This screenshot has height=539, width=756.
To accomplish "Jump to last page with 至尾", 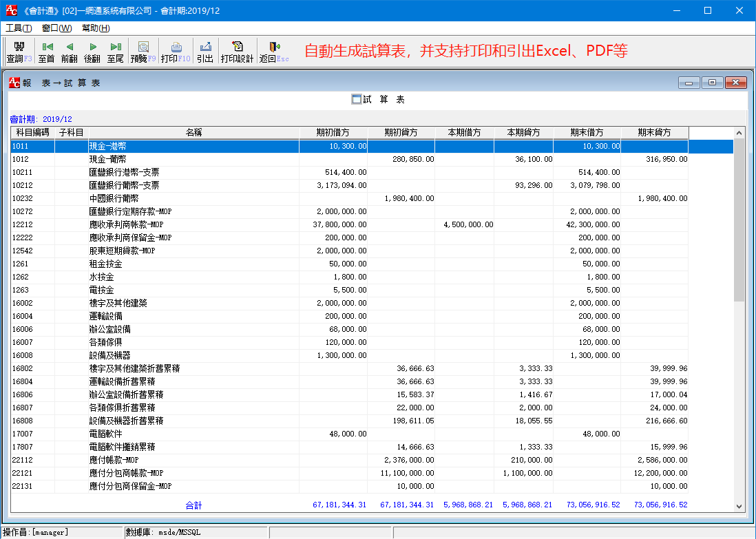I will tap(116, 52).
